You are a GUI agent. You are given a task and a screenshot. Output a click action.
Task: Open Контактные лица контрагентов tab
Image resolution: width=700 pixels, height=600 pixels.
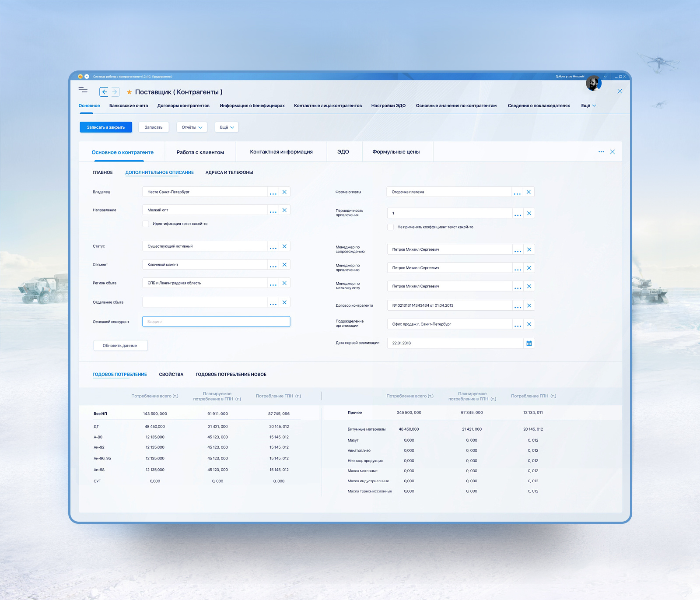(328, 105)
